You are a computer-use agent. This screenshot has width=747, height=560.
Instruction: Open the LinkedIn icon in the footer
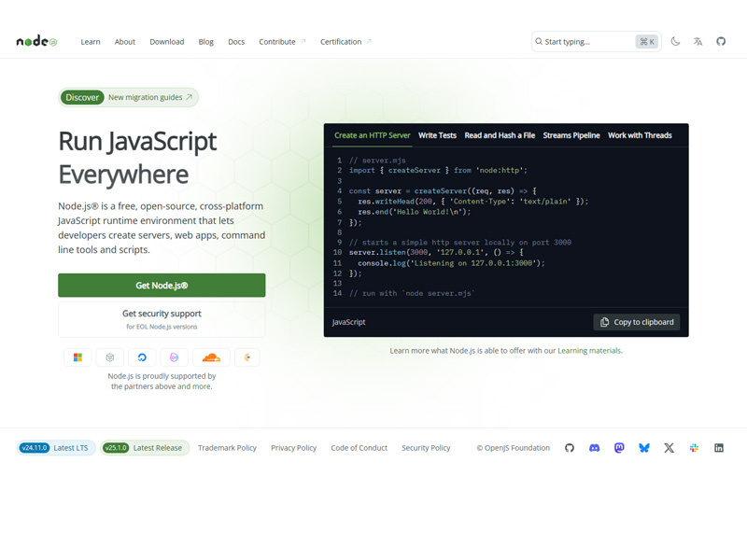[719, 448]
